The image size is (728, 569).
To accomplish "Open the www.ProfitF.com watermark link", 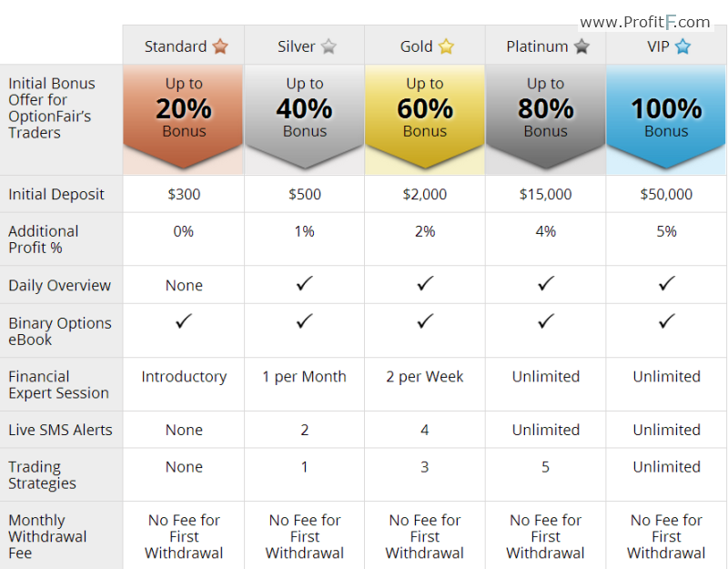I will [645, 22].
